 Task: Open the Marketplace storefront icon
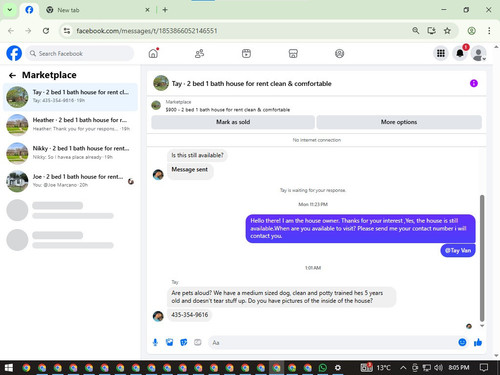[x=293, y=53]
